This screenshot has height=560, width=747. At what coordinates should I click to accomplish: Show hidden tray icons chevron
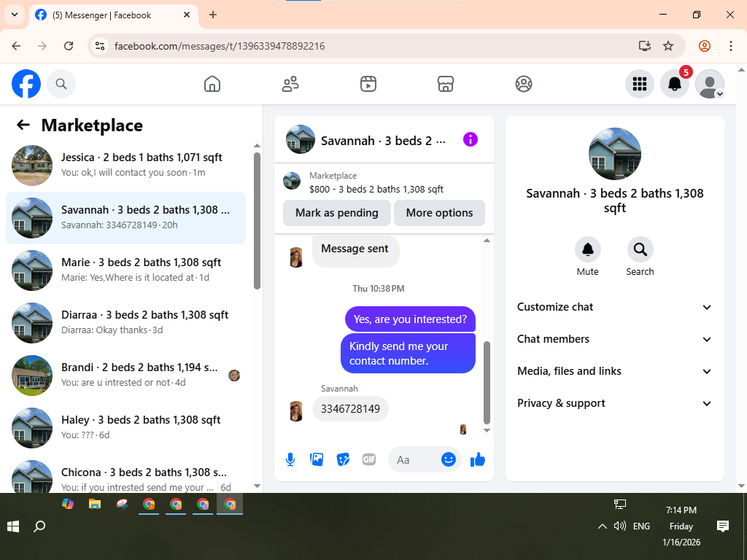[x=602, y=526]
